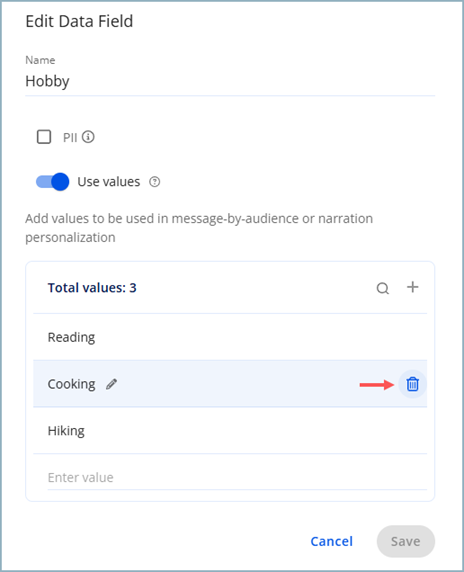Viewport: 464px width, 572px height.
Task: Click the Name field containing Hobby
Action: 230,81
